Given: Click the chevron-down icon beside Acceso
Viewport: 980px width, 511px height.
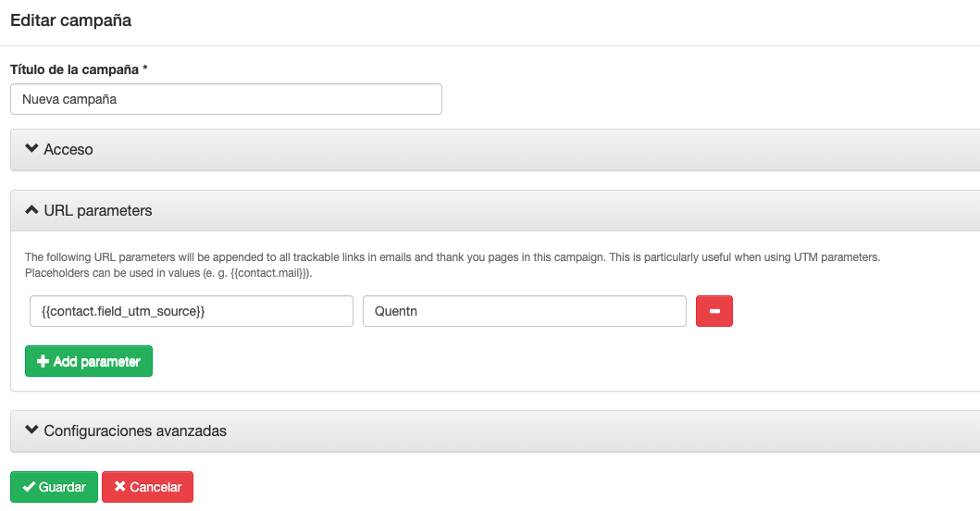Looking at the screenshot, I should (x=31, y=149).
